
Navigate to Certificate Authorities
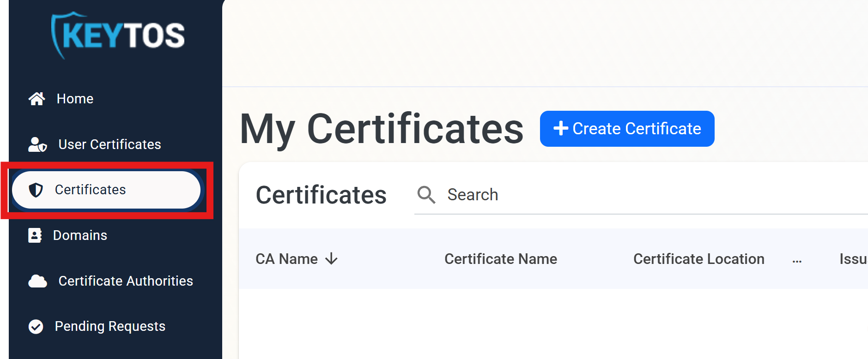[125, 281]
